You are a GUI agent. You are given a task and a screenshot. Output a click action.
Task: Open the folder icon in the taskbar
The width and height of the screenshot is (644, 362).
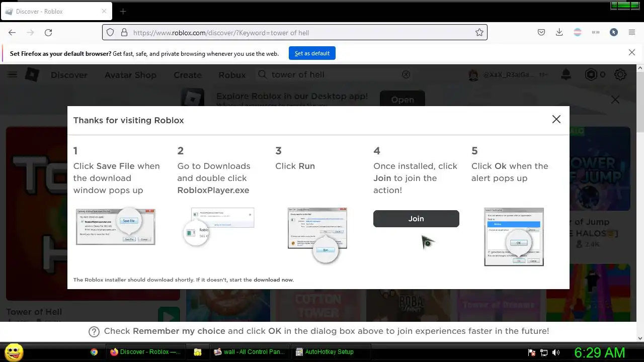pos(198,352)
